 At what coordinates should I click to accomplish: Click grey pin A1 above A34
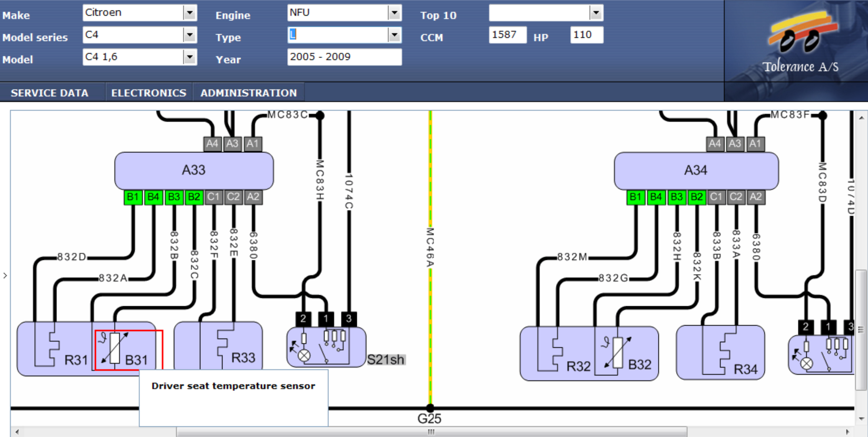756,144
